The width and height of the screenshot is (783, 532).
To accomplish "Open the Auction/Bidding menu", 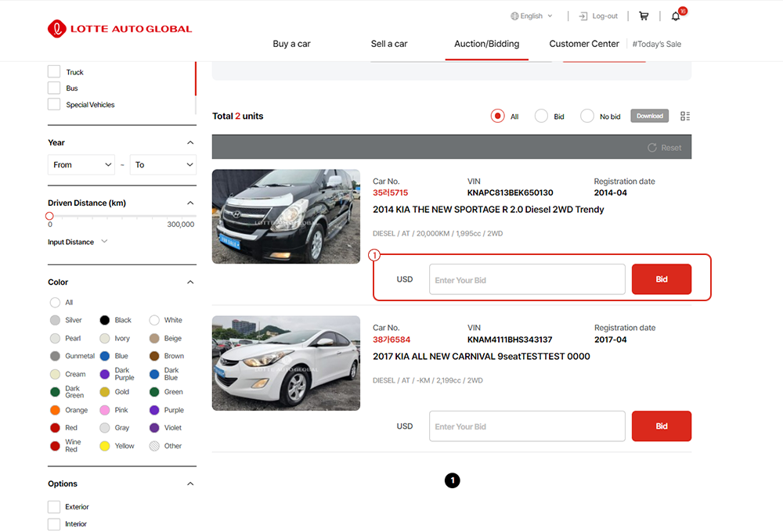I will pos(487,44).
